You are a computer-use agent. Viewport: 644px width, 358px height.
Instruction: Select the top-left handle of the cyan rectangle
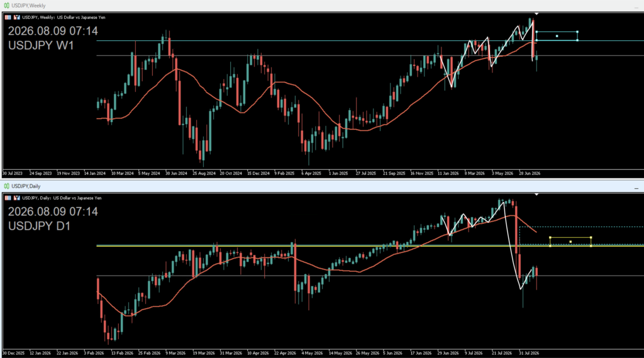pyautogui.click(x=536, y=31)
